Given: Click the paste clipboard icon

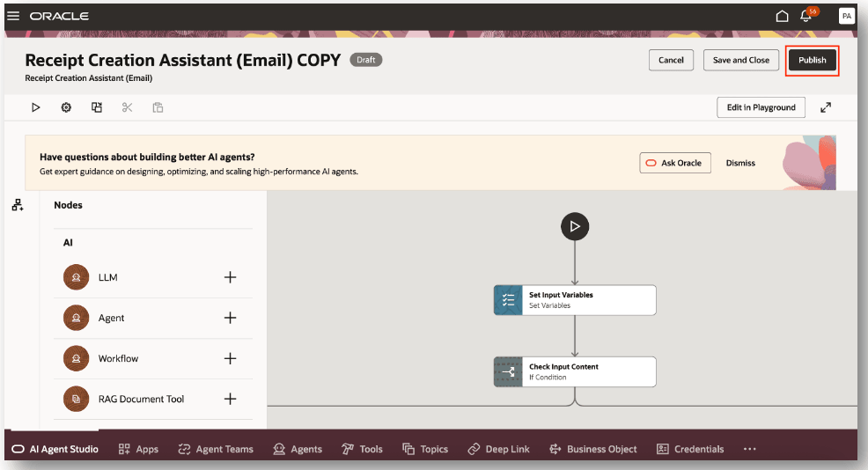Looking at the screenshot, I should (158, 107).
